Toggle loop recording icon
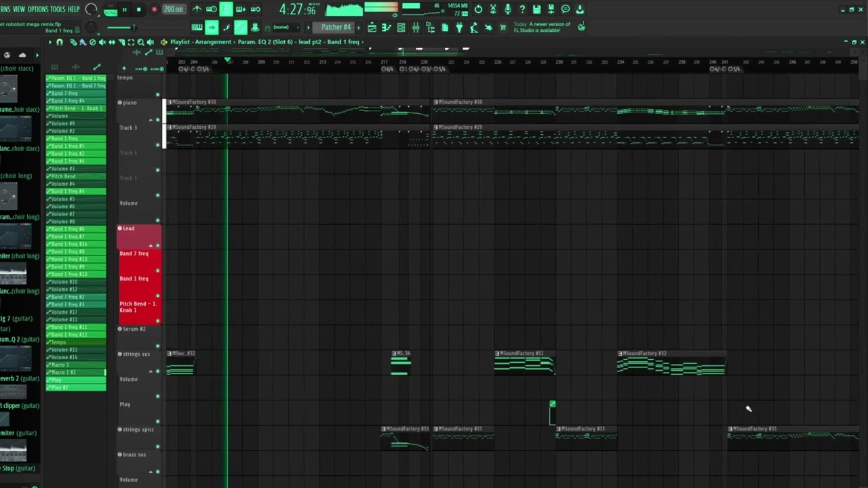 point(256,9)
